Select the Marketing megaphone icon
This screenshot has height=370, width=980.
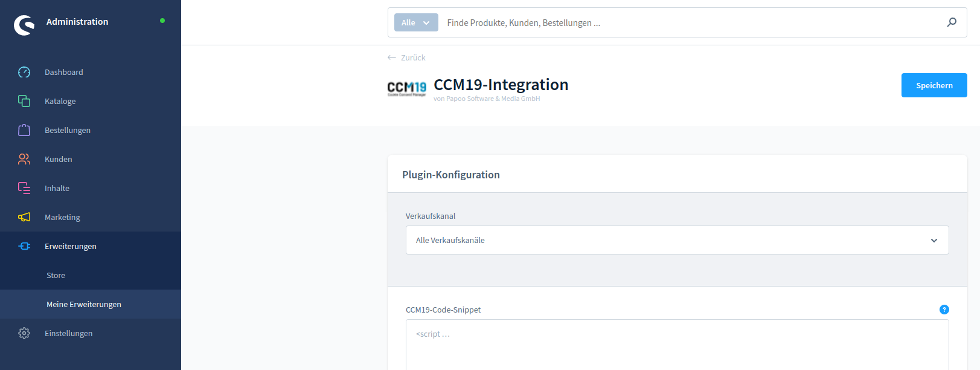point(24,217)
